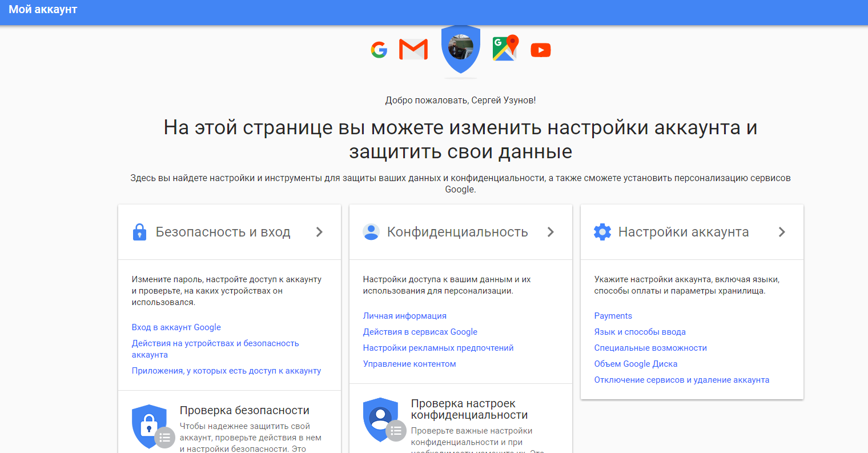Open the Настройки аккаунта heading

point(684,232)
